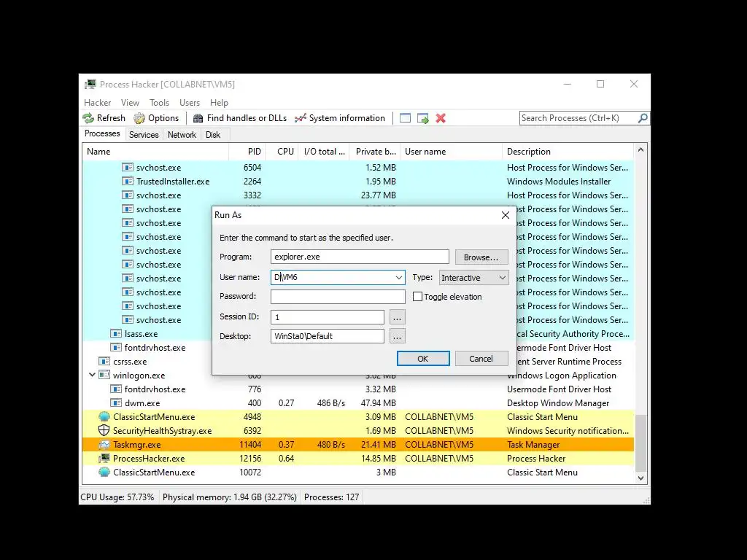Screen dimensions: 747x560
Task: Select the fontdrvhost.exe row with PID 776
Action: 358,389
